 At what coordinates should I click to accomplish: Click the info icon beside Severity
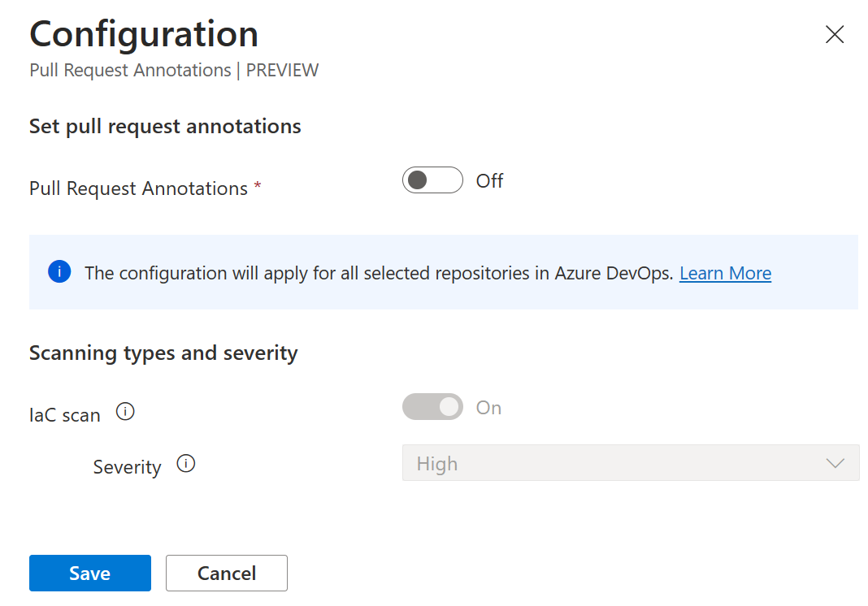(x=186, y=463)
